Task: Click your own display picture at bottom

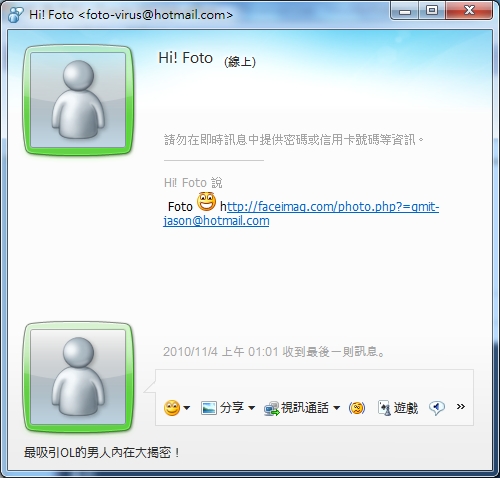Action: click(x=78, y=377)
